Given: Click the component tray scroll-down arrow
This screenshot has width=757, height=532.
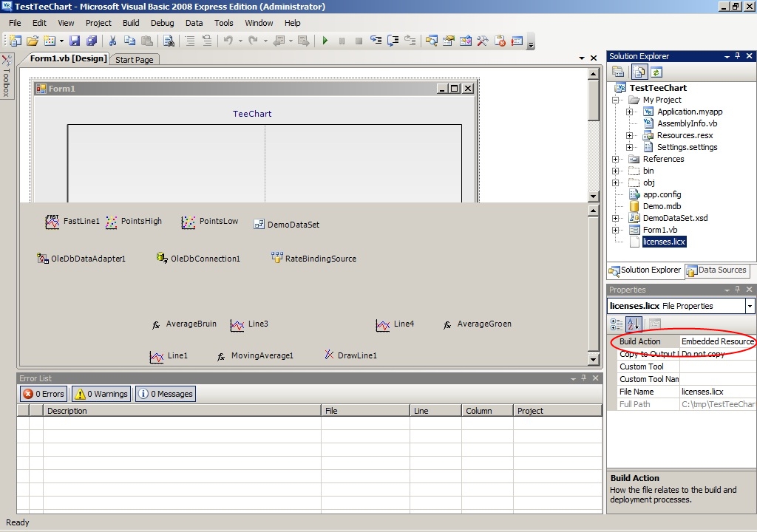Looking at the screenshot, I should point(594,359).
